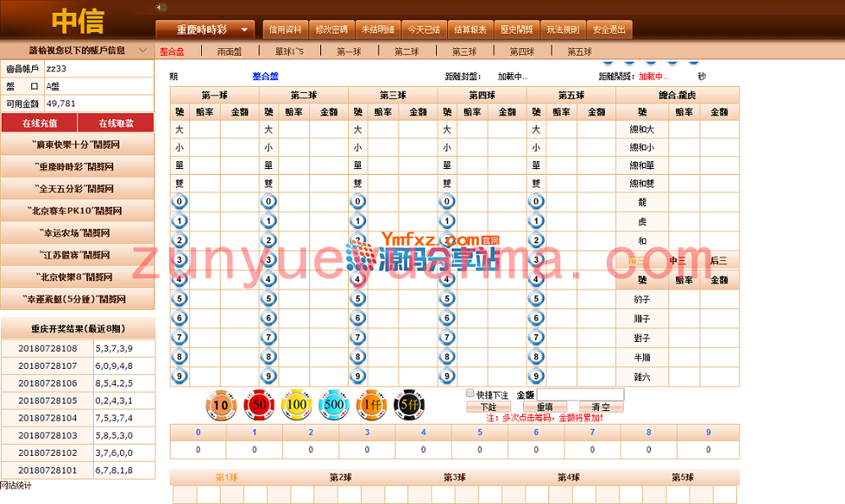This screenshot has width=845, height=504.
Task: Click 安全退出 to log out
Action: coord(609,30)
